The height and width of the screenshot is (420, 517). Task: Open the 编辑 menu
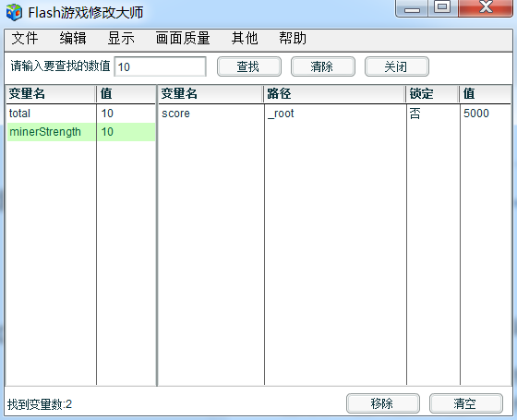coord(73,38)
